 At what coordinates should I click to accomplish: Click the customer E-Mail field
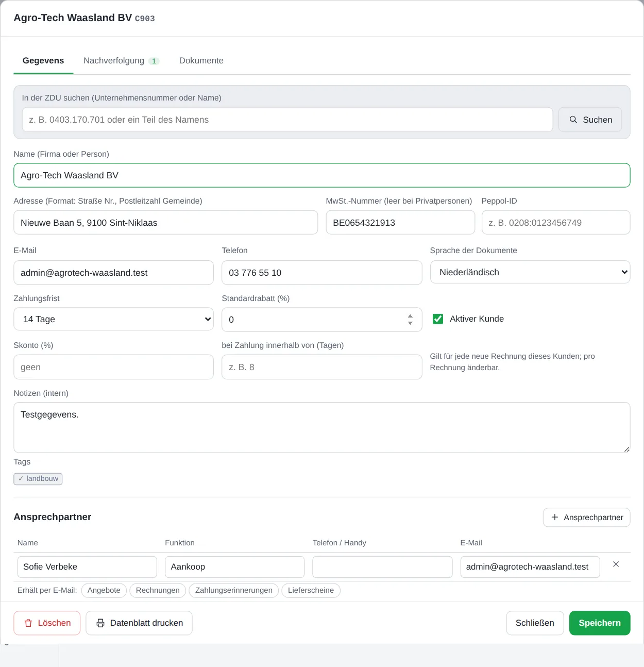113,273
